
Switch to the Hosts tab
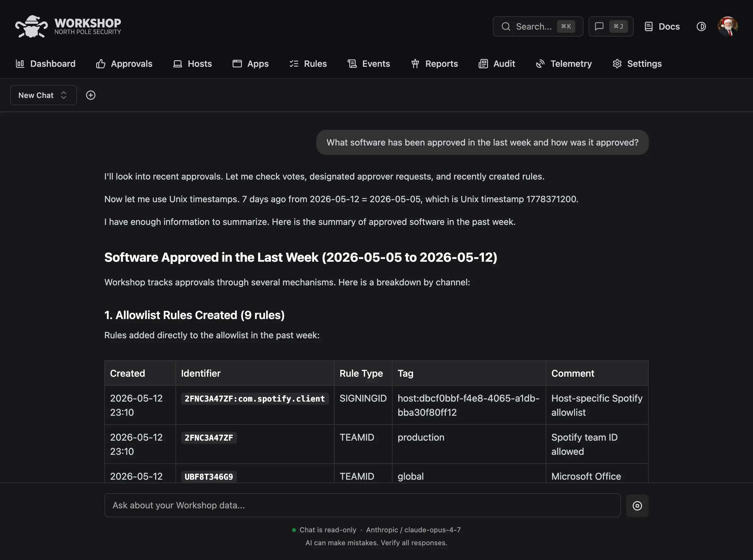click(x=192, y=64)
